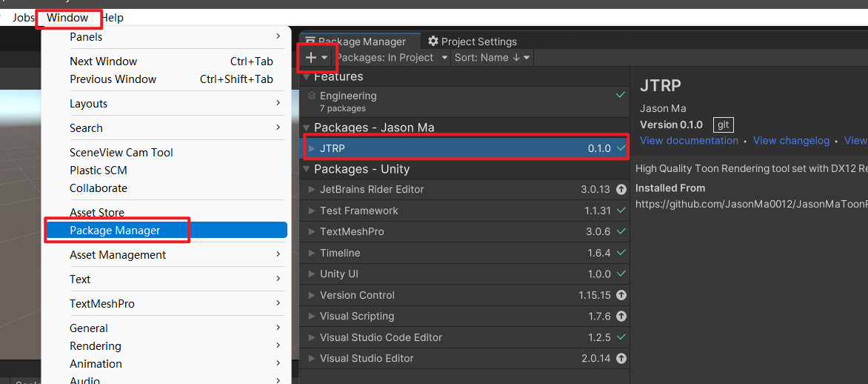
Task: Click Test Framework installed checkmark
Action: (x=621, y=211)
